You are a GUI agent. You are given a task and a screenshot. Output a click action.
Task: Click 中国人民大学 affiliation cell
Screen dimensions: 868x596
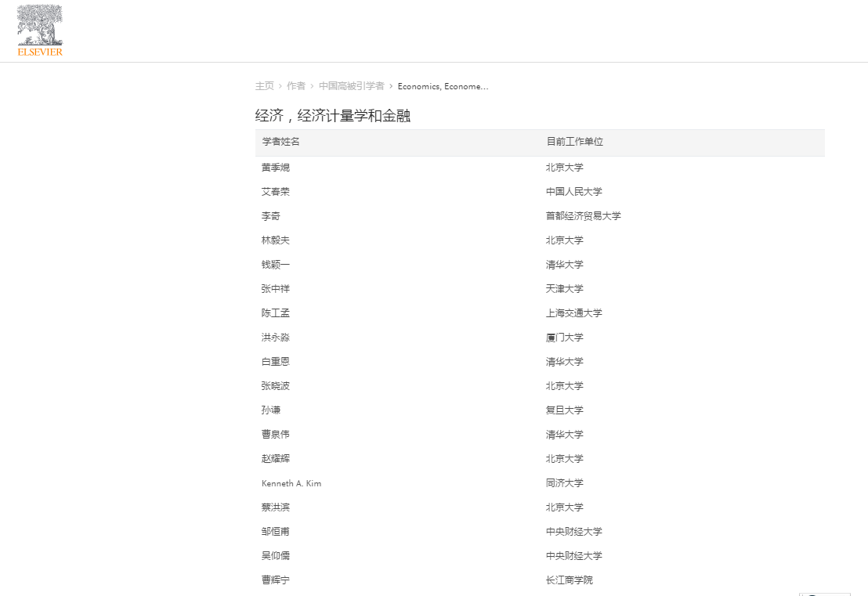point(574,191)
